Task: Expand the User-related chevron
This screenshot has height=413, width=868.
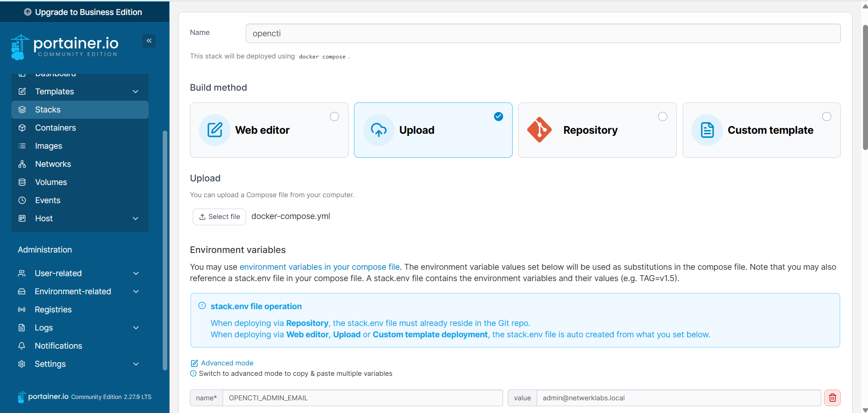Action: click(136, 273)
